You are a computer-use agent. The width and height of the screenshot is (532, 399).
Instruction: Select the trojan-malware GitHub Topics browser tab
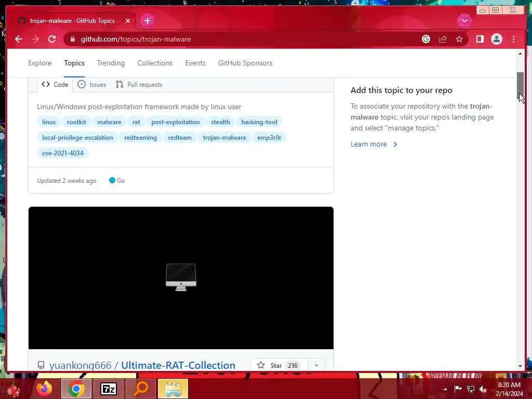coord(73,21)
